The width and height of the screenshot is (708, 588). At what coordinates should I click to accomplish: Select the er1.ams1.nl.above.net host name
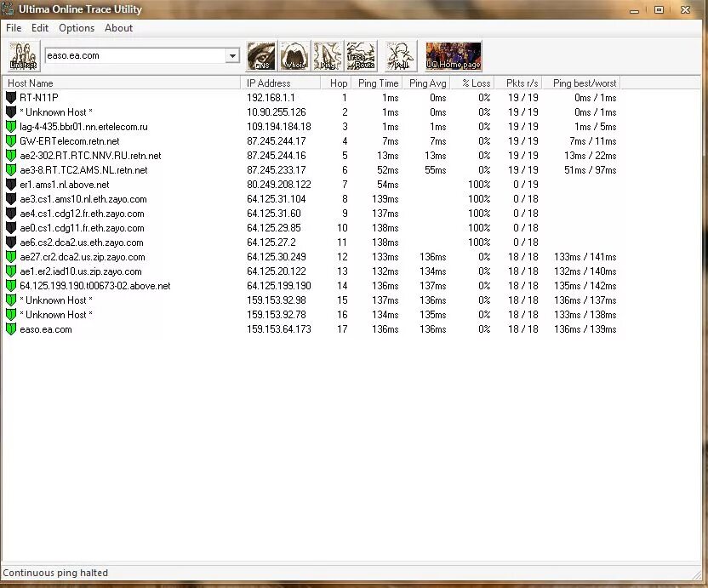tap(65, 185)
